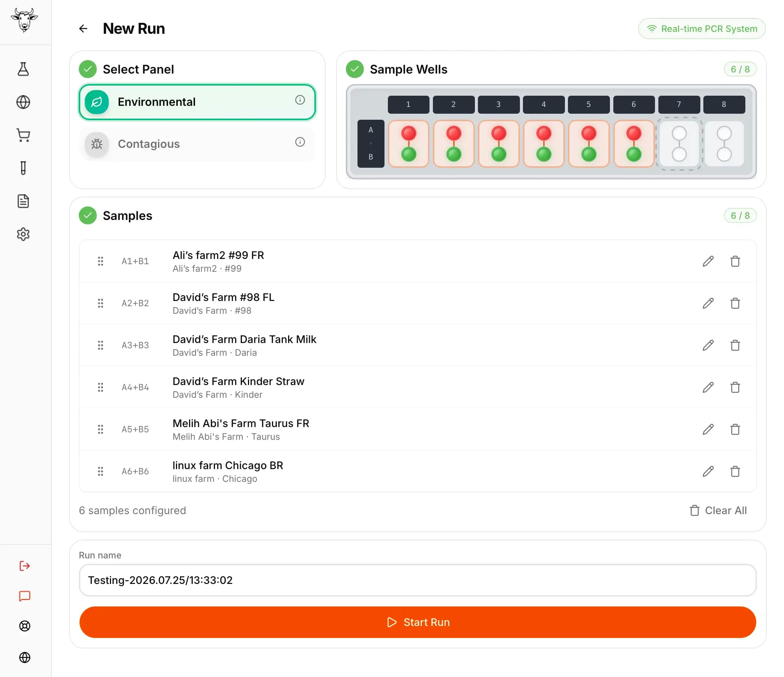Click Start Run

coord(418,622)
